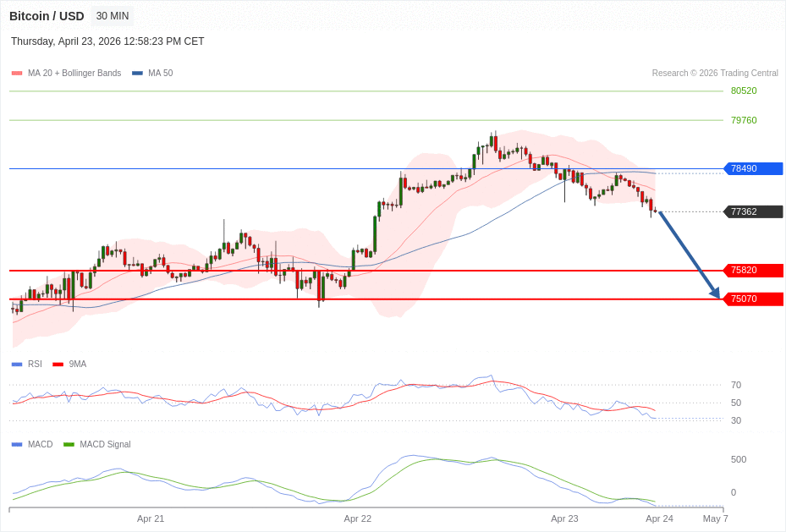Toggle the MA 50 blue legend swatch
The width and height of the screenshot is (786, 532).
[x=137, y=74]
